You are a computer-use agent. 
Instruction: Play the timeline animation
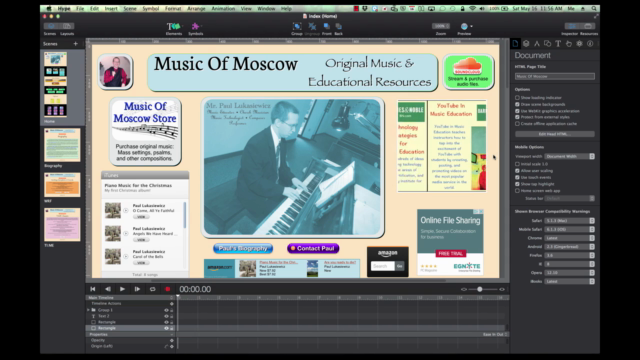tap(122, 289)
